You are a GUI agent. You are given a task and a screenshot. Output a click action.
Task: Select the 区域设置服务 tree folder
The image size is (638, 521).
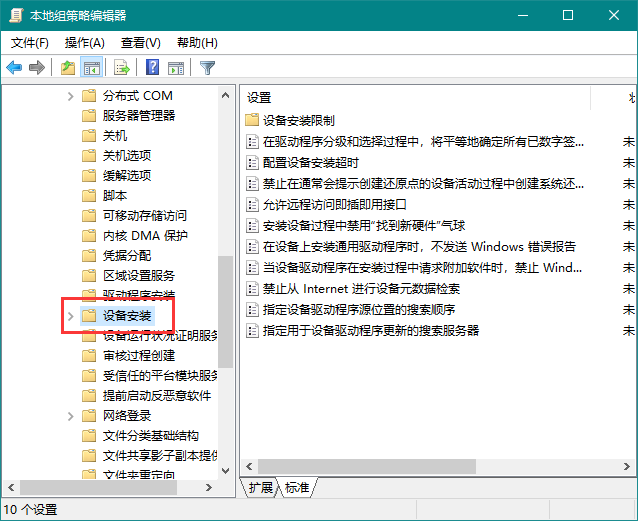[x=139, y=276]
